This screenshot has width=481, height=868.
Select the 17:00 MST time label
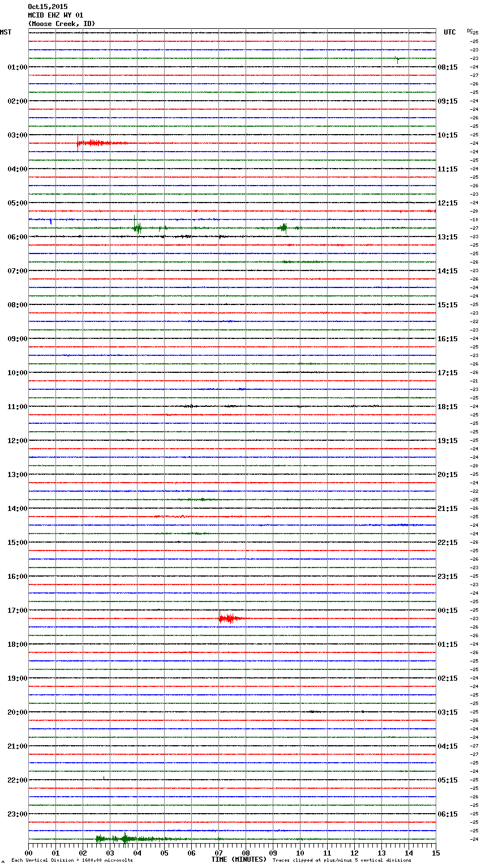tap(17, 611)
